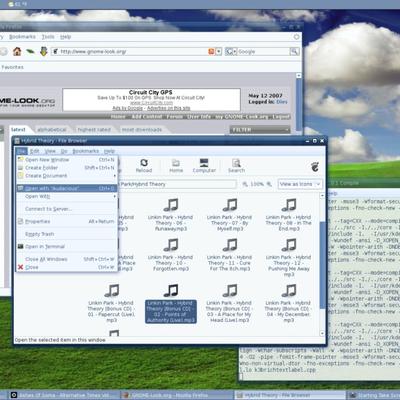The height and width of the screenshot is (400, 400).
Task: Open the search engine selector dropdown
Action: click(231, 51)
